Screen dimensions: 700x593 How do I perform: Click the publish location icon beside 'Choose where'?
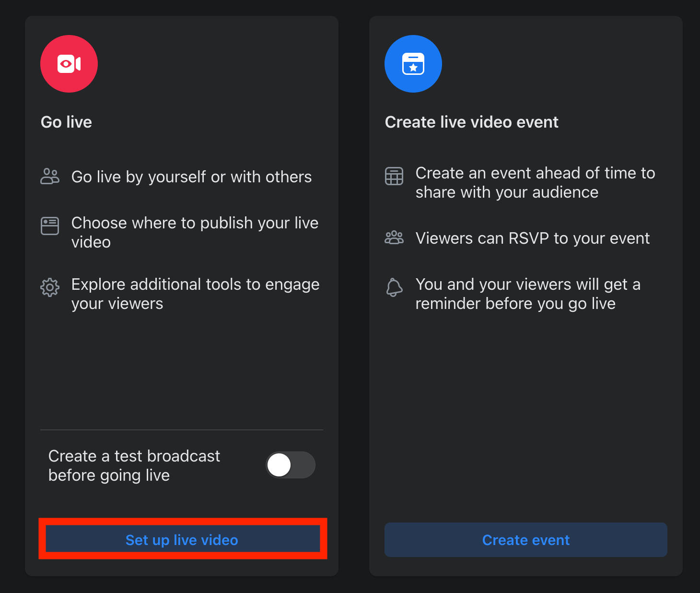tap(50, 225)
